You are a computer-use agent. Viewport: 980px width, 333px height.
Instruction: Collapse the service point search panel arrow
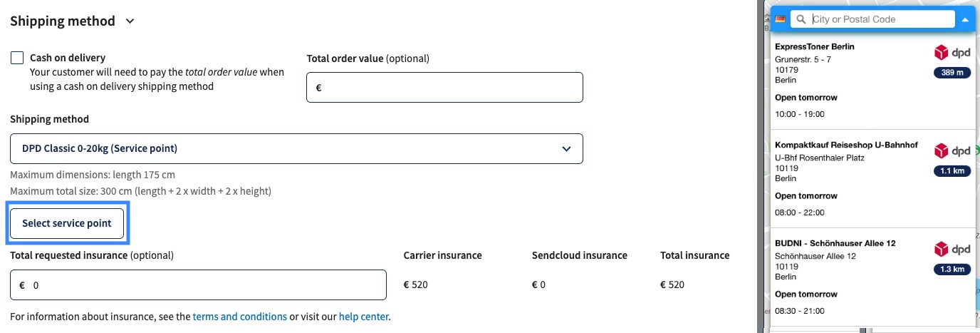click(x=965, y=19)
